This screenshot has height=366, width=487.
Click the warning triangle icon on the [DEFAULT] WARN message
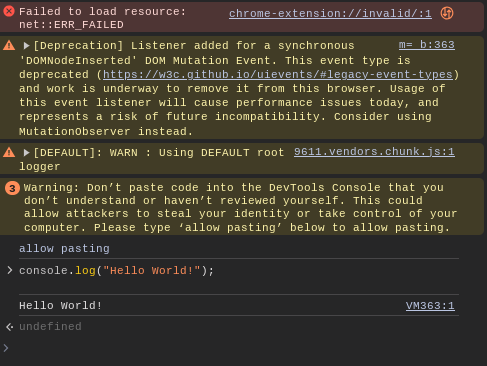pyautogui.click(x=9, y=153)
